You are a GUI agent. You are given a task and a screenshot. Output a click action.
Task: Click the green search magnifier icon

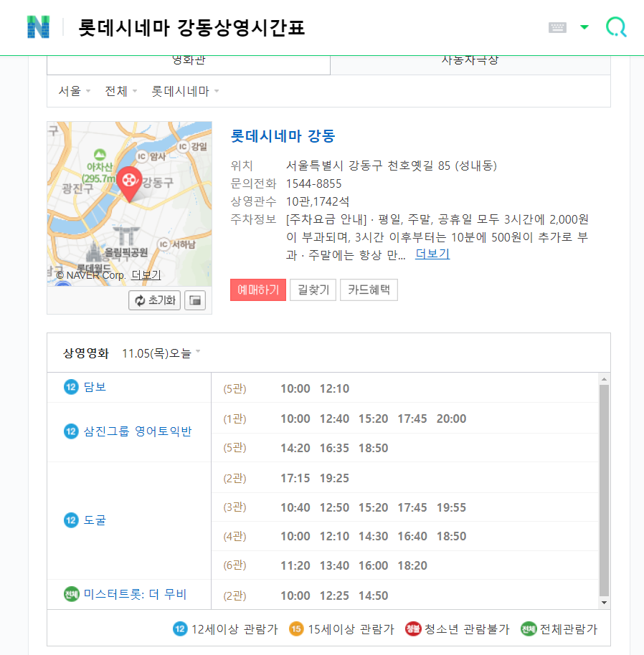[x=616, y=27]
